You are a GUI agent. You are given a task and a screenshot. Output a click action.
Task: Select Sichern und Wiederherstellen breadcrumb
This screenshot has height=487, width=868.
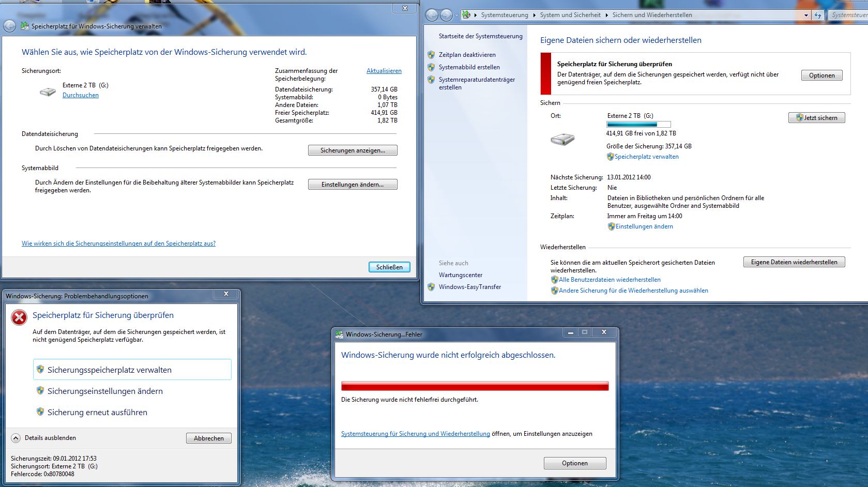click(x=652, y=15)
